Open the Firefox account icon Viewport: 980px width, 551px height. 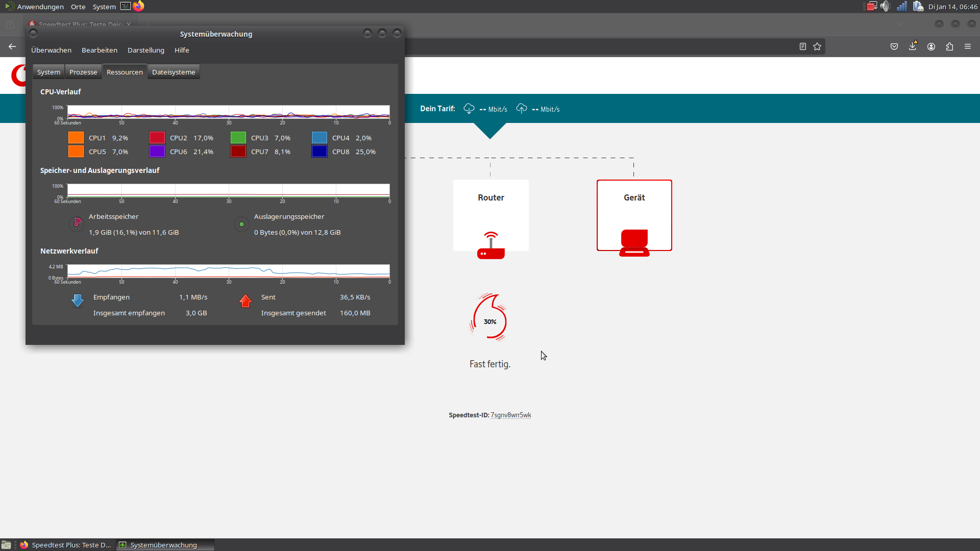coord(931,46)
